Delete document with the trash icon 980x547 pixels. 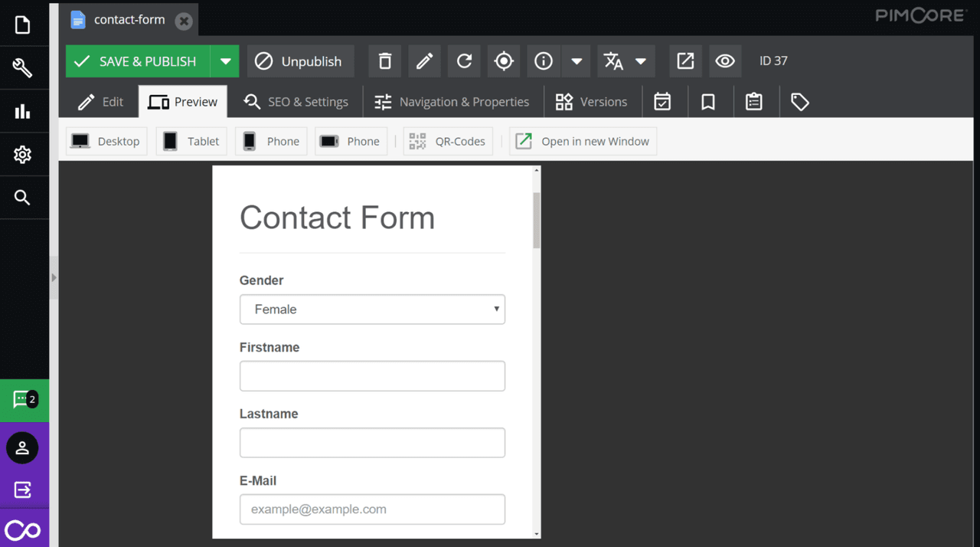[x=385, y=61]
